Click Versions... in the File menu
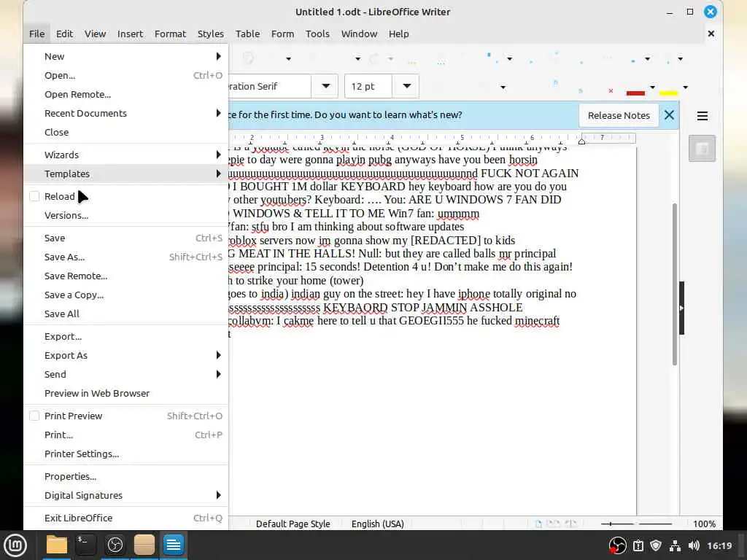747x560 pixels. (x=125, y=215)
